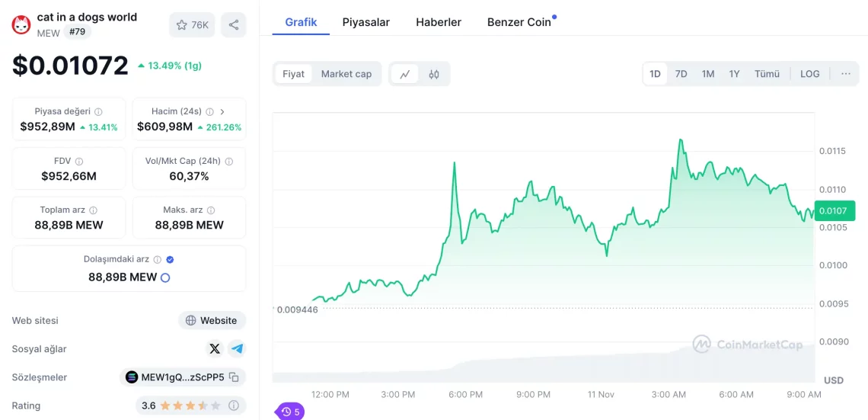The height and width of the screenshot is (420, 868).
Task: Click the Piyasa değeri info icon
Action: (98, 111)
